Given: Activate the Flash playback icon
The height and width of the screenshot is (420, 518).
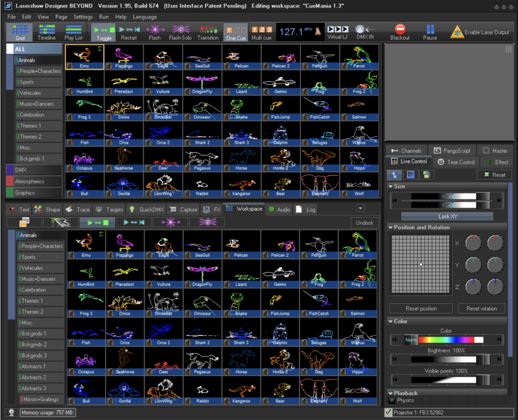Looking at the screenshot, I should [154, 32].
